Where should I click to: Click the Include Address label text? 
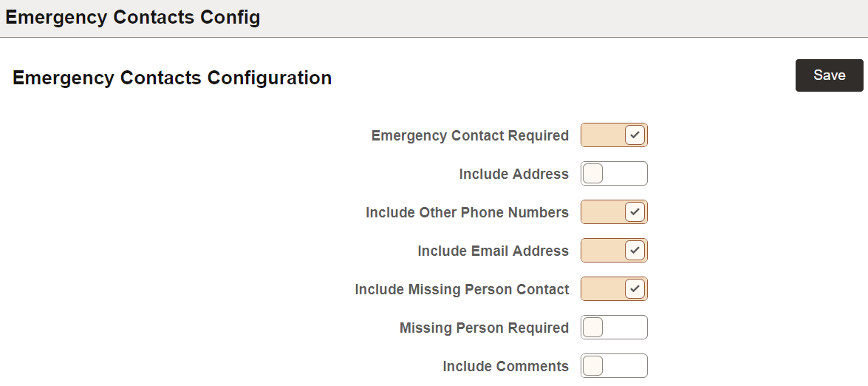513,175
